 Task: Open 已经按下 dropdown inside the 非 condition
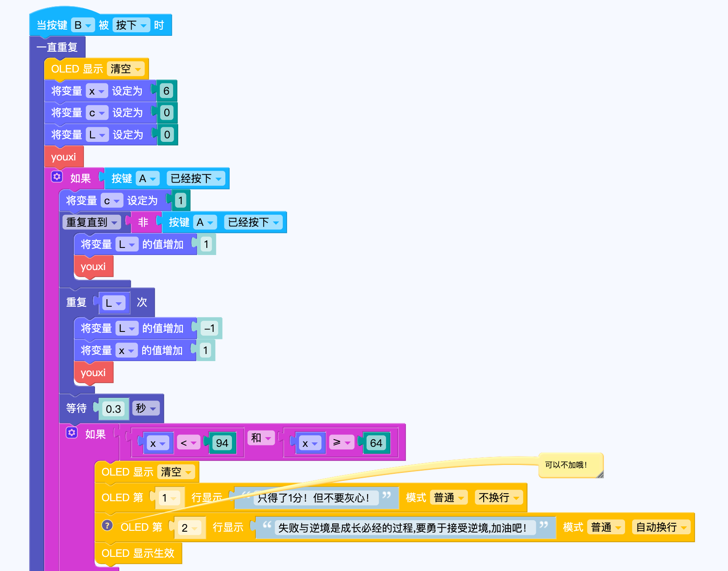pyautogui.click(x=254, y=222)
